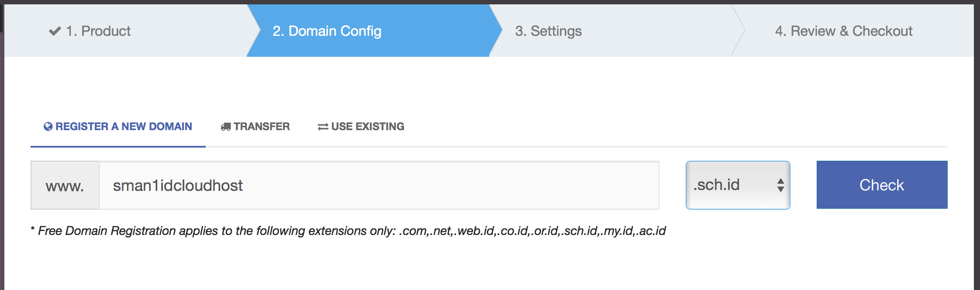980x290 pixels.
Task: Click the globe icon on Register tab
Action: (x=48, y=126)
